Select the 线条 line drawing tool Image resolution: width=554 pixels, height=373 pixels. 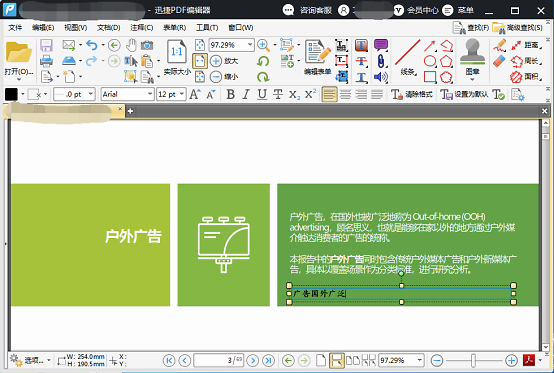(x=408, y=57)
